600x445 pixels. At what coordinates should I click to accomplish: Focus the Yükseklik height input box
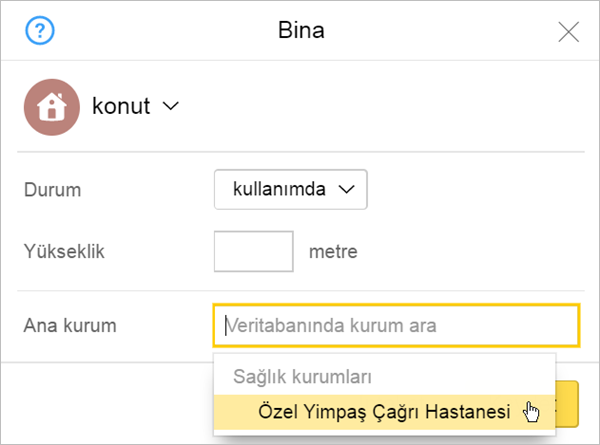point(254,251)
